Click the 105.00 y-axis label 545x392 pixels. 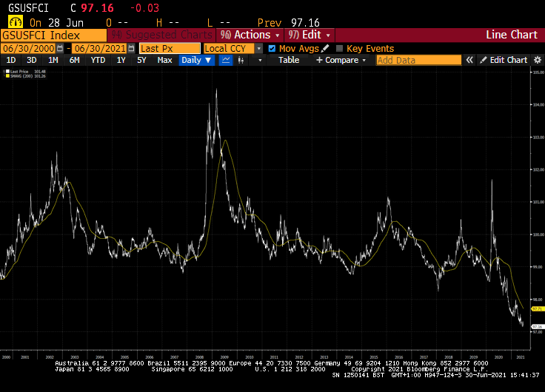[538, 72]
